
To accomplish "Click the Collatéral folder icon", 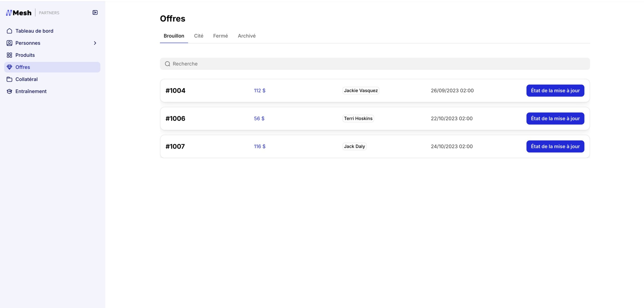I will [9, 79].
